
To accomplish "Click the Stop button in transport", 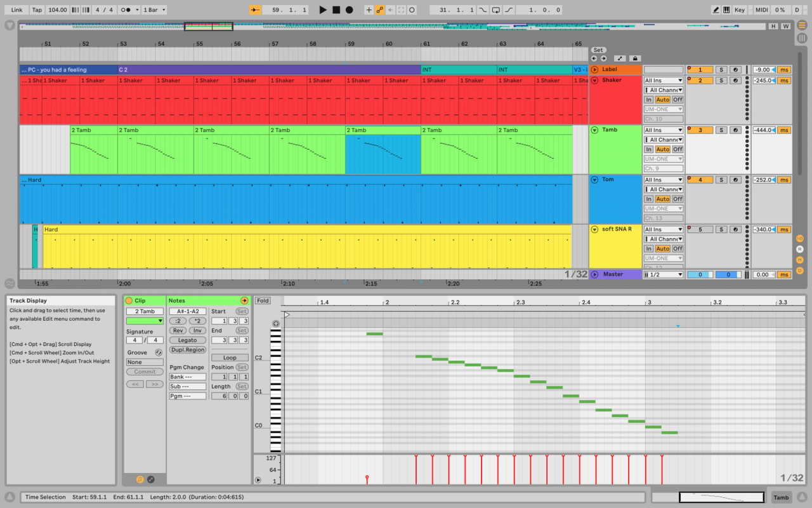I will click(336, 10).
